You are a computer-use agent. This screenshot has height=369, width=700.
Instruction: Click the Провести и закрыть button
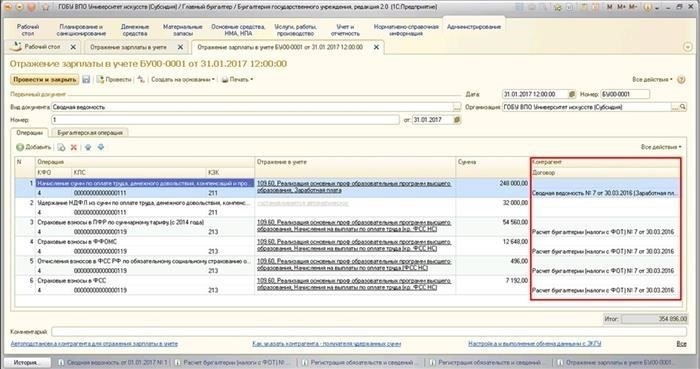tap(45, 79)
